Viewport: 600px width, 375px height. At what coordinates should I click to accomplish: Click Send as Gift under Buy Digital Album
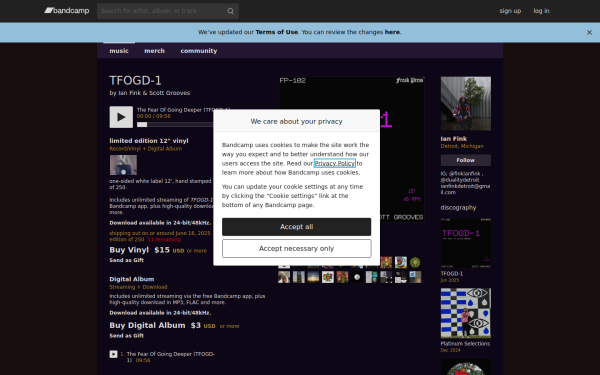[126, 336]
